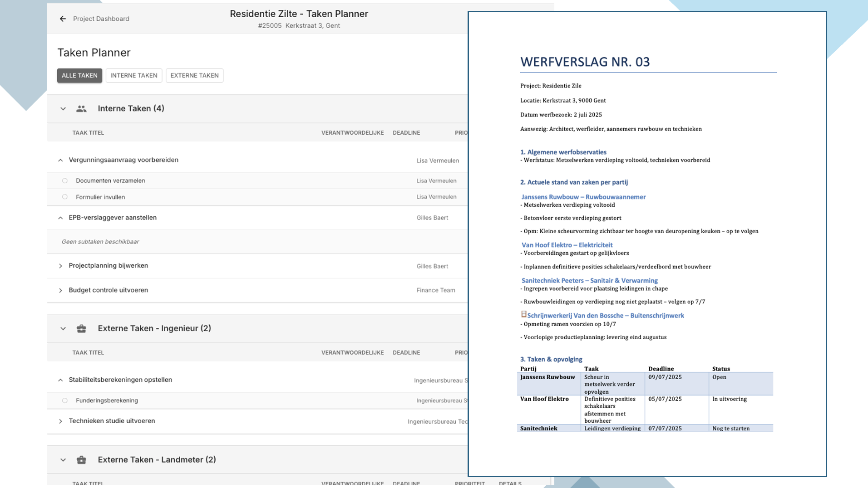
Task: Click Verantwoordelijke column header in Interne Taken
Action: pyautogui.click(x=352, y=133)
